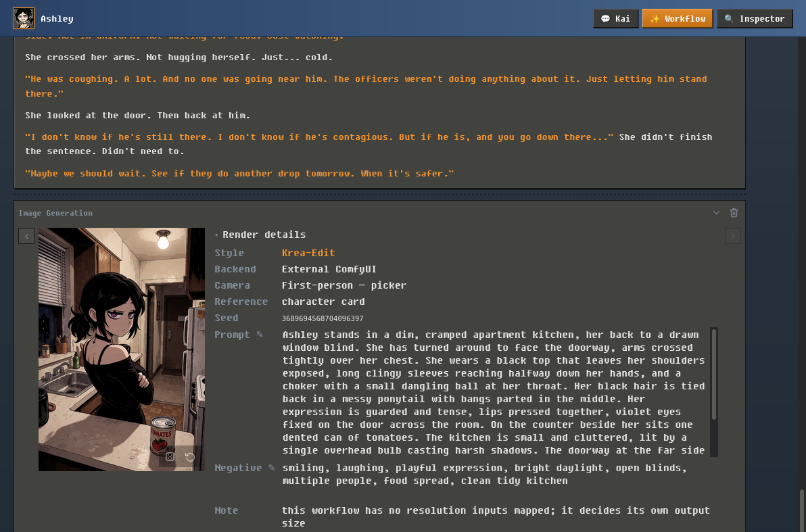The image size is (806, 532).
Task: Click the 'First-person — picker' camera value
Action: [x=344, y=285]
